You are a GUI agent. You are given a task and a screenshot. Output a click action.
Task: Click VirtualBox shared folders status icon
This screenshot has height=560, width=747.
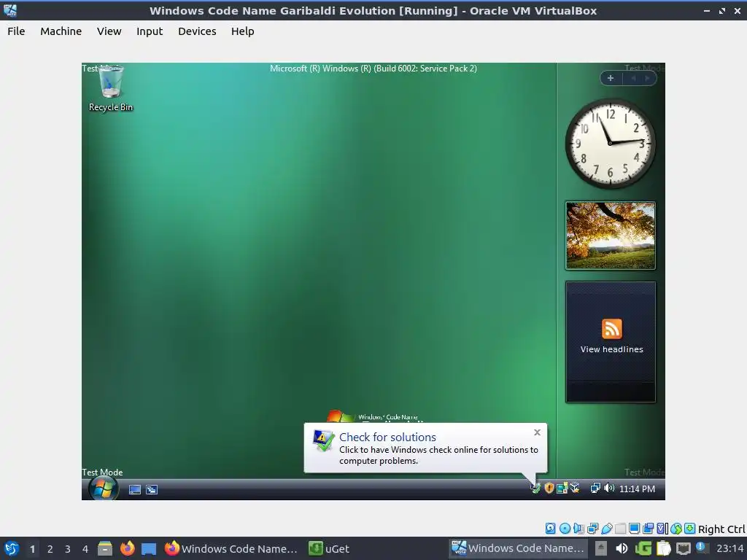point(620,529)
